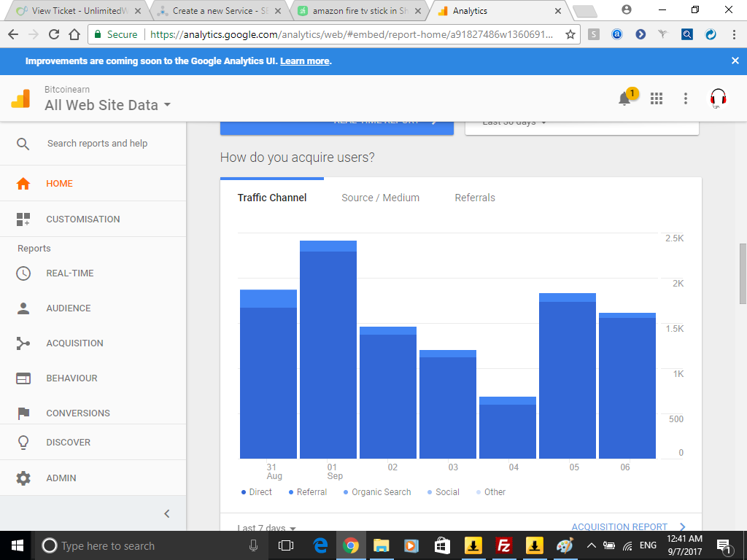The width and height of the screenshot is (747, 560).
Task: Switch to the Referrals tab
Action: [475, 198]
